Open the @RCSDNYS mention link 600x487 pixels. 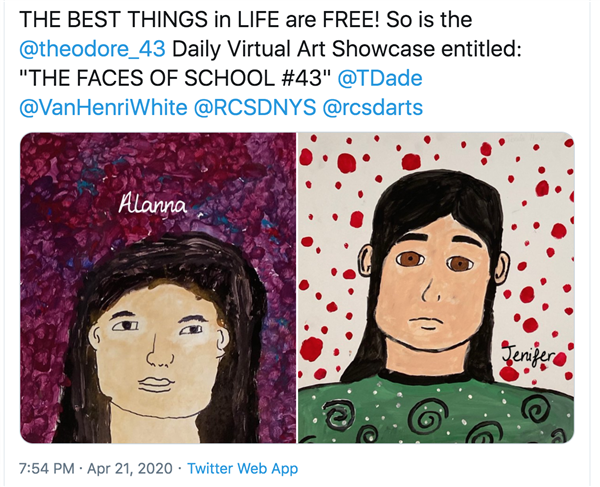point(255,107)
